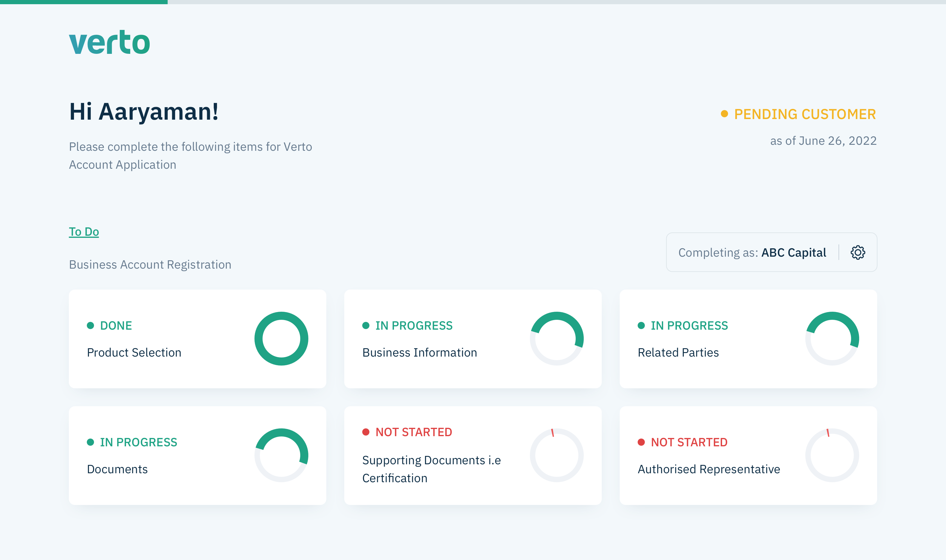Click the Documents progress ring
946x560 pixels.
(281, 455)
